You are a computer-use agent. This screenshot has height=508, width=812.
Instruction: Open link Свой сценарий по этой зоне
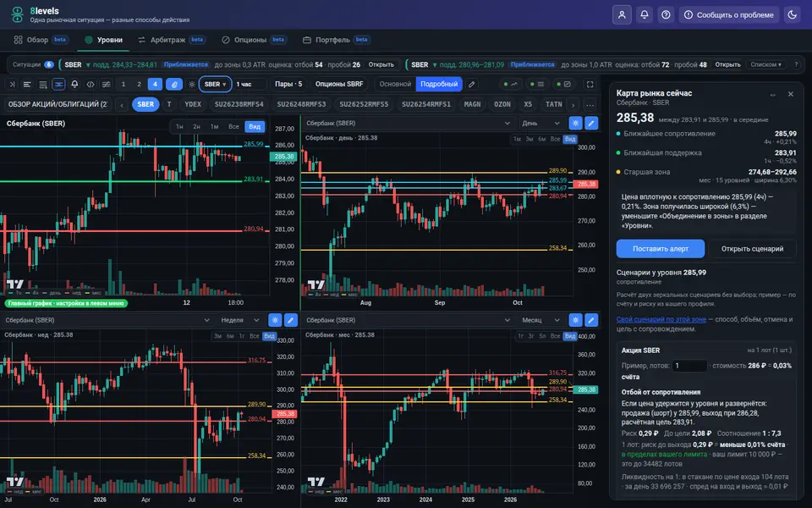661,319
